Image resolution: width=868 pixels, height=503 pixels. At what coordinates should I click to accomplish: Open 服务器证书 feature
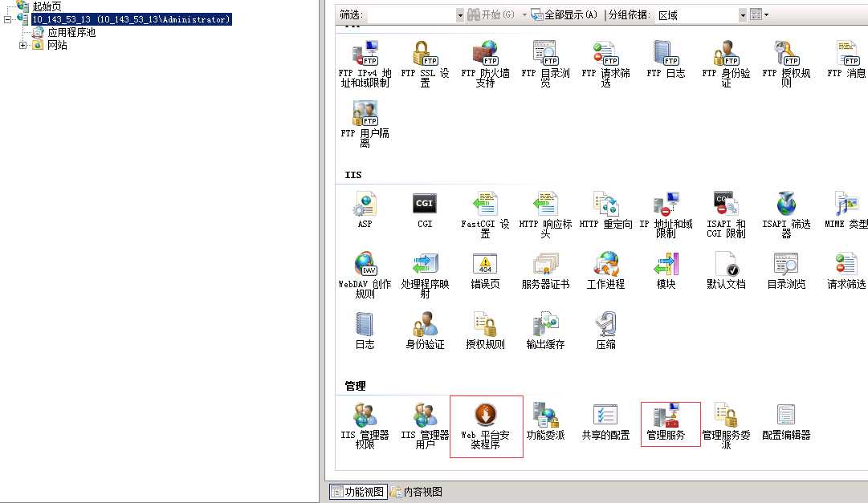pos(545,270)
